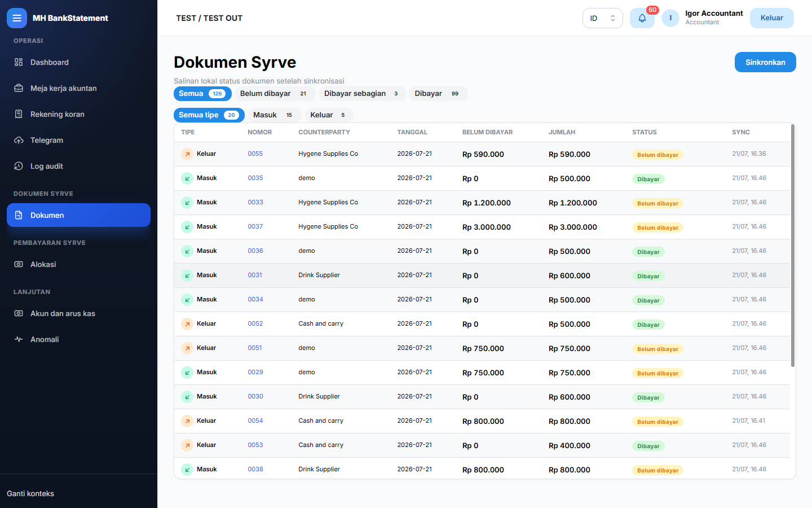The width and height of the screenshot is (812, 508).
Task: Select the Meja kerja akuntan briefcase icon
Action: [x=19, y=88]
